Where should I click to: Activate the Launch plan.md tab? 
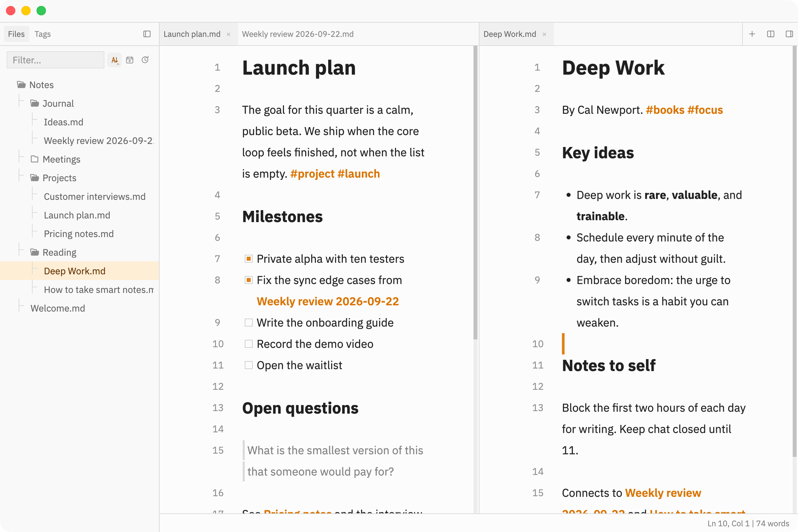click(199, 34)
